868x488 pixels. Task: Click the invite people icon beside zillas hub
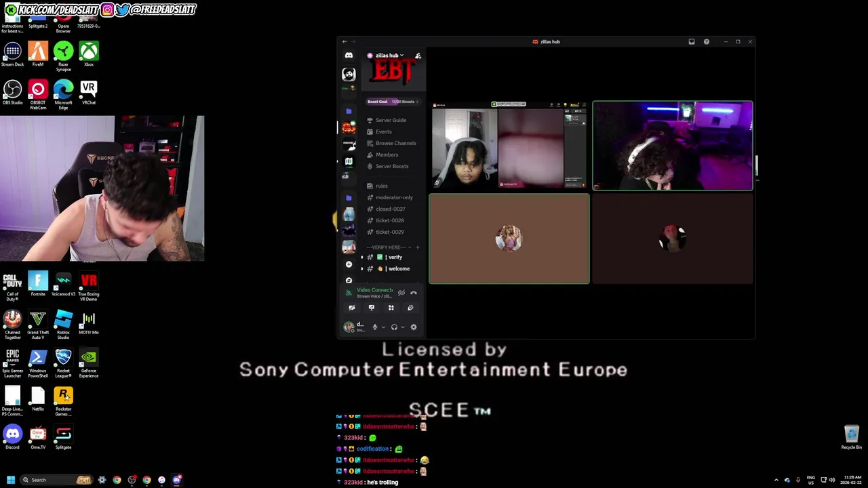pyautogui.click(x=418, y=56)
